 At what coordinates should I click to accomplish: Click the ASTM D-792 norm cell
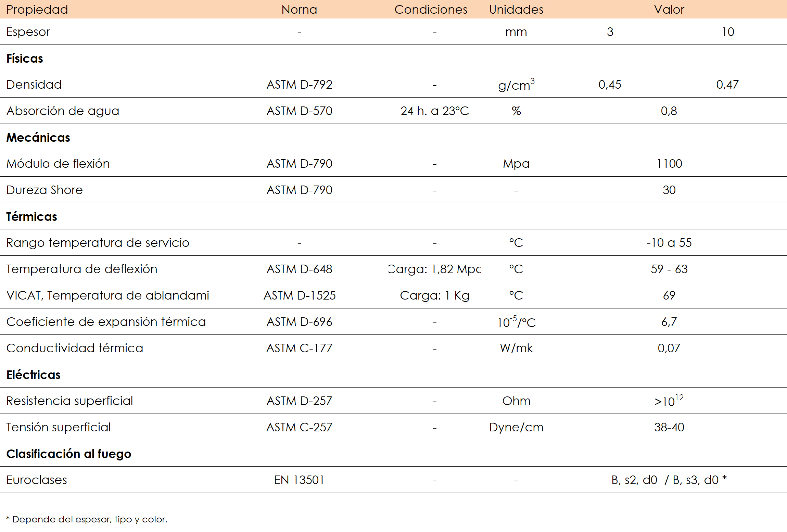(299, 85)
